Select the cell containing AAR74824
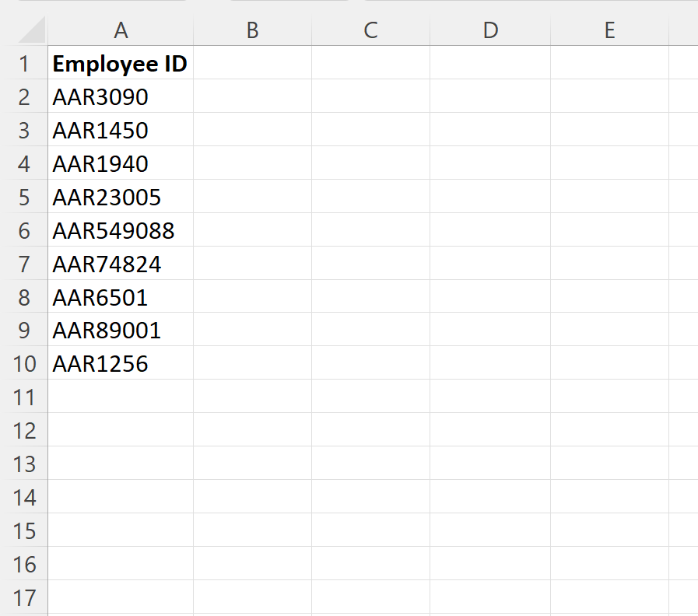Viewport: 698px width, 616px height. [x=121, y=264]
